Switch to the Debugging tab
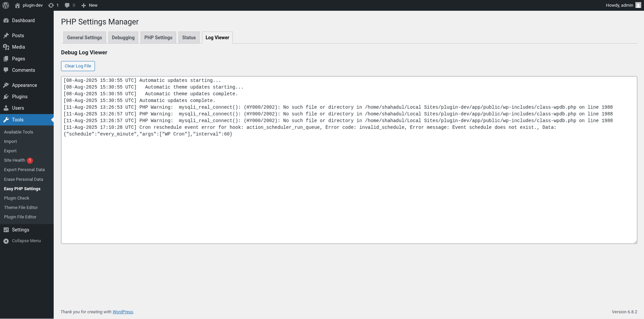This screenshot has height=319, width=644. [123, 38]
